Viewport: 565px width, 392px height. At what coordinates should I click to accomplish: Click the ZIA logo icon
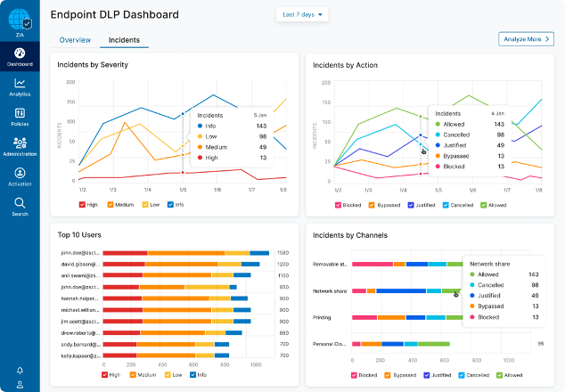tap(20, 19)
